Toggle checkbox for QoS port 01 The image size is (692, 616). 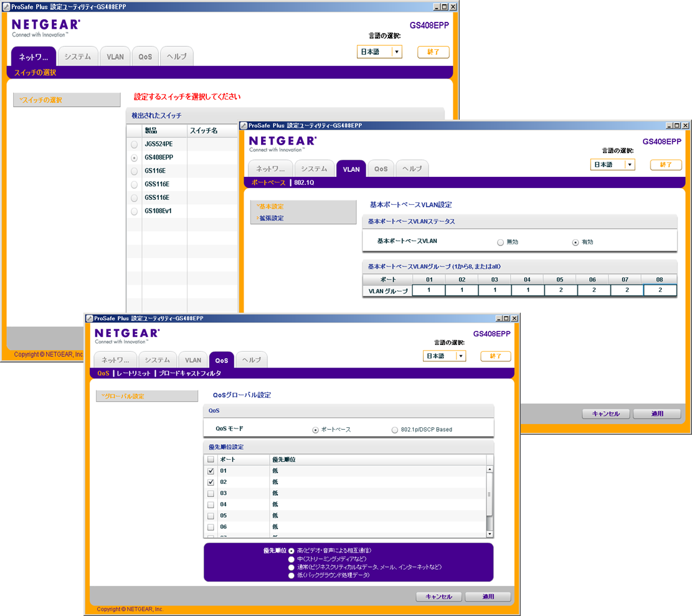(x=211, y=471)
